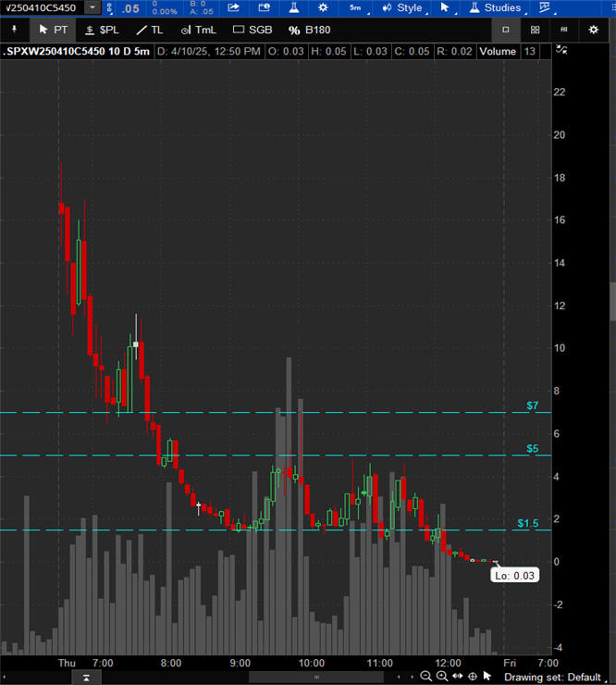Image resolution: width=616 pixels, height=685 pixels.
Task: Click the zoom out magnifier icon
Action: pyautogui.click(x=425, y=677)
